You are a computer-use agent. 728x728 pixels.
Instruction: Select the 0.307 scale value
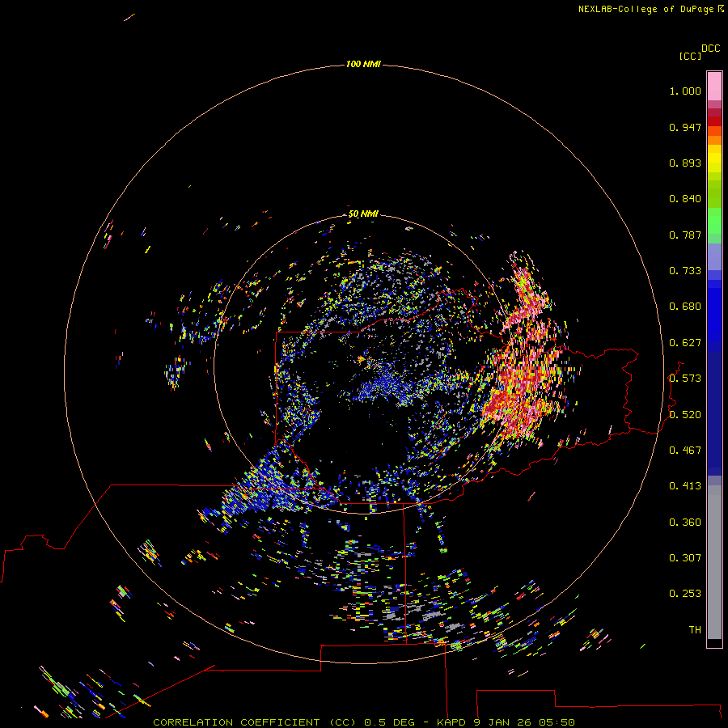[685, 558]
